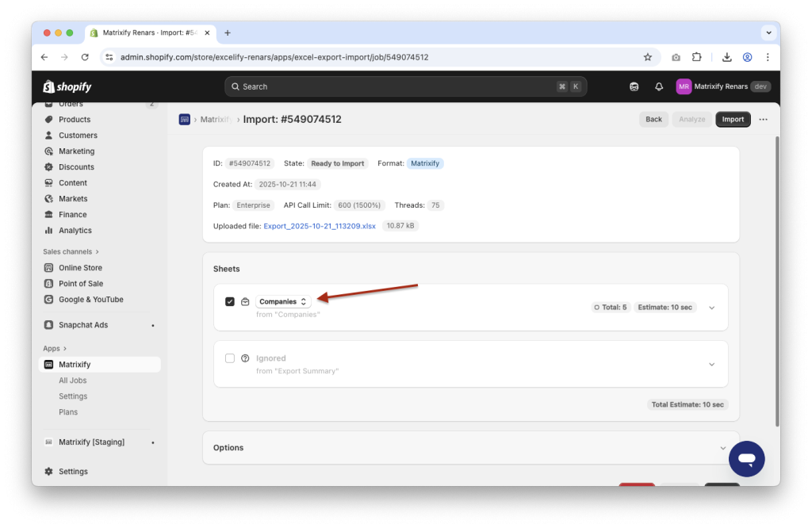Image resolution: width=812 pixels, height=528 pixels.
Task: Open the chat support bubble
Action: [746, 458]
